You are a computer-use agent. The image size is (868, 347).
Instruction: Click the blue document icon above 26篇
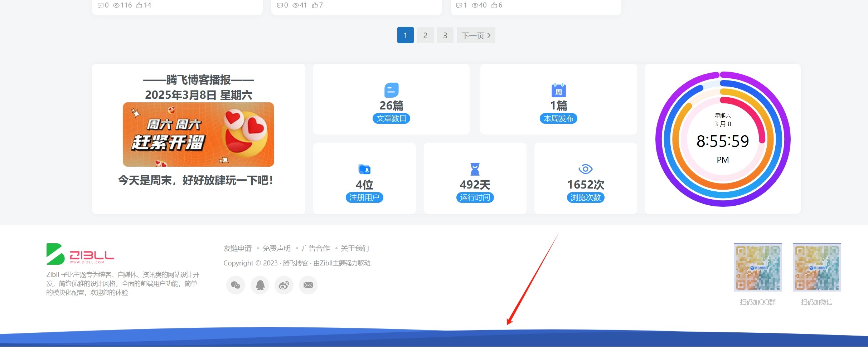(391, 90)
